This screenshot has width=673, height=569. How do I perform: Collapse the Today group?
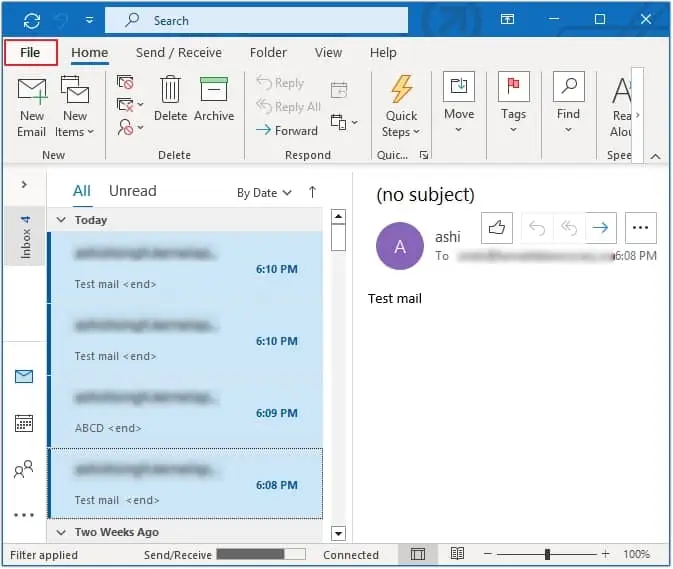point(61,220)
